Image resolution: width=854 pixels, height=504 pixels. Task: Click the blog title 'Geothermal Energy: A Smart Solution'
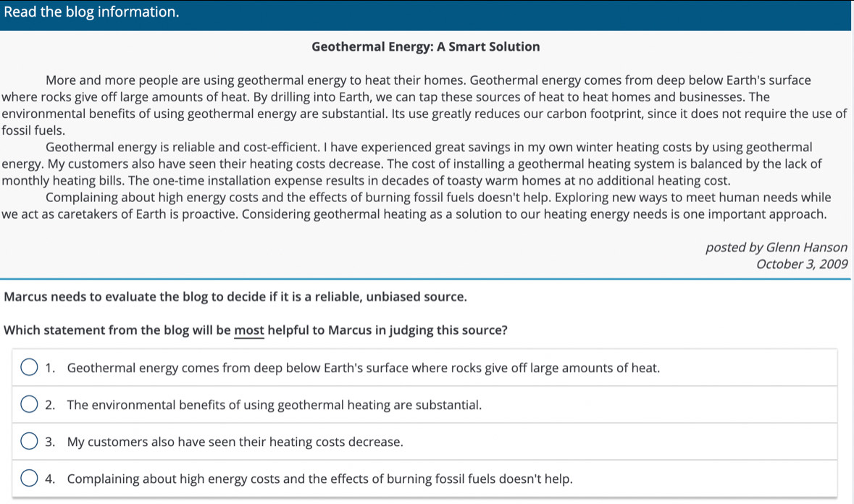[426, 47]
